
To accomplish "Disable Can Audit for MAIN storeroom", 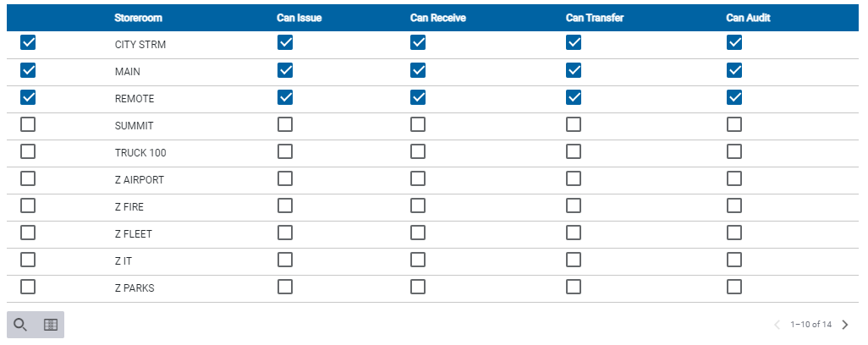I will pyautogui.click(x=734, y=70).
